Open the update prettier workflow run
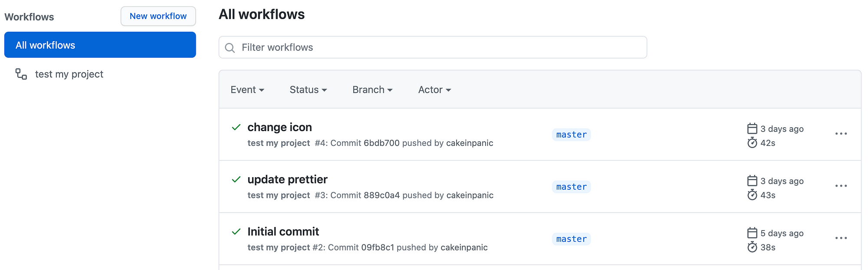Screen dimensions: 868x270 [287, 179]
